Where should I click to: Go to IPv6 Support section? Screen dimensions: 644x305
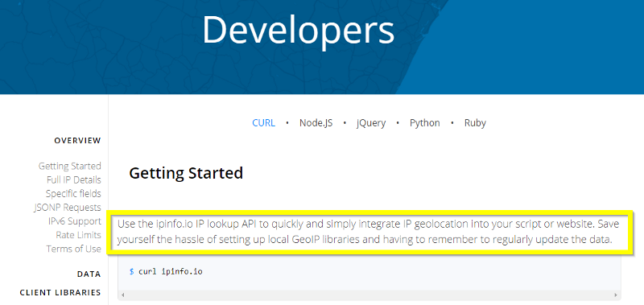(74, 221)
